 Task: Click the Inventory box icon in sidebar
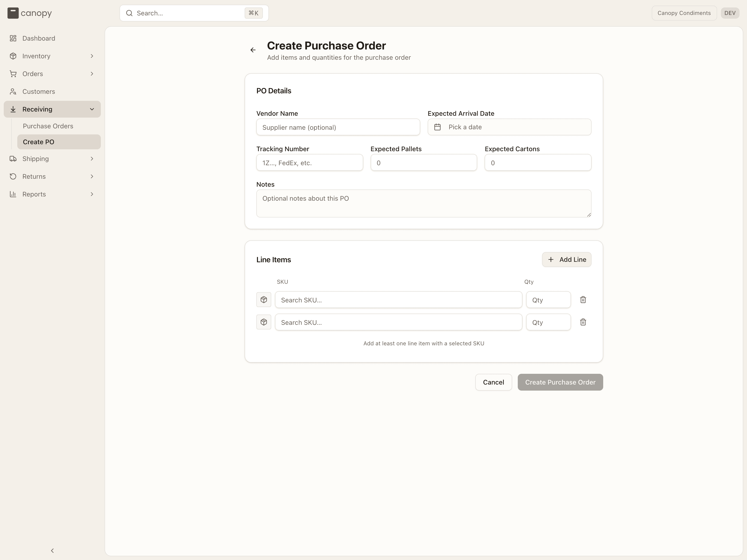[13, 56]
